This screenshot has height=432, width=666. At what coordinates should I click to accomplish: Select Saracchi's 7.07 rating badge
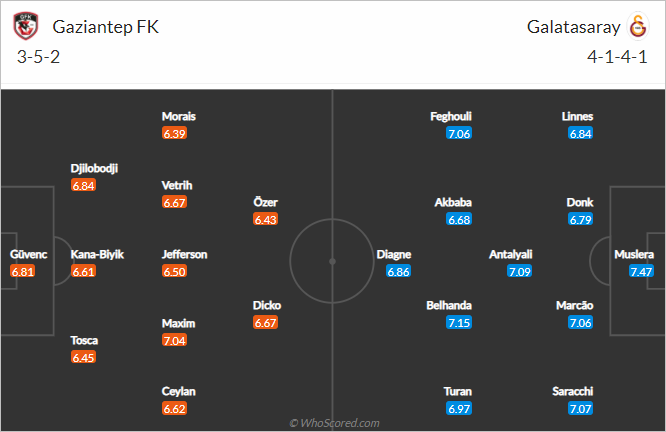[x=581, y=409]
